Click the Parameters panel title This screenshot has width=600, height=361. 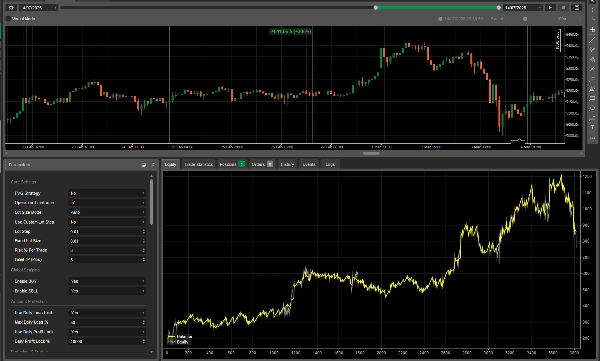point(19,165)
